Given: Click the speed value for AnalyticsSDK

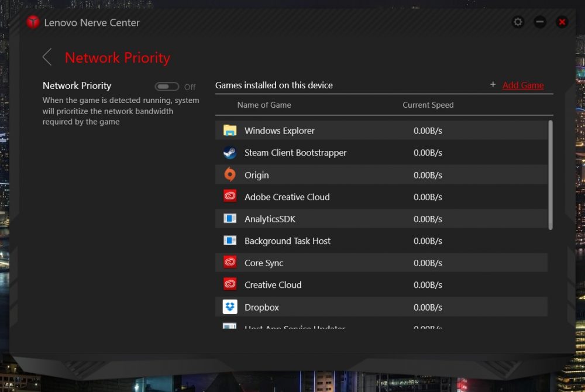Looking at the screenshot, I should (428, 219).
